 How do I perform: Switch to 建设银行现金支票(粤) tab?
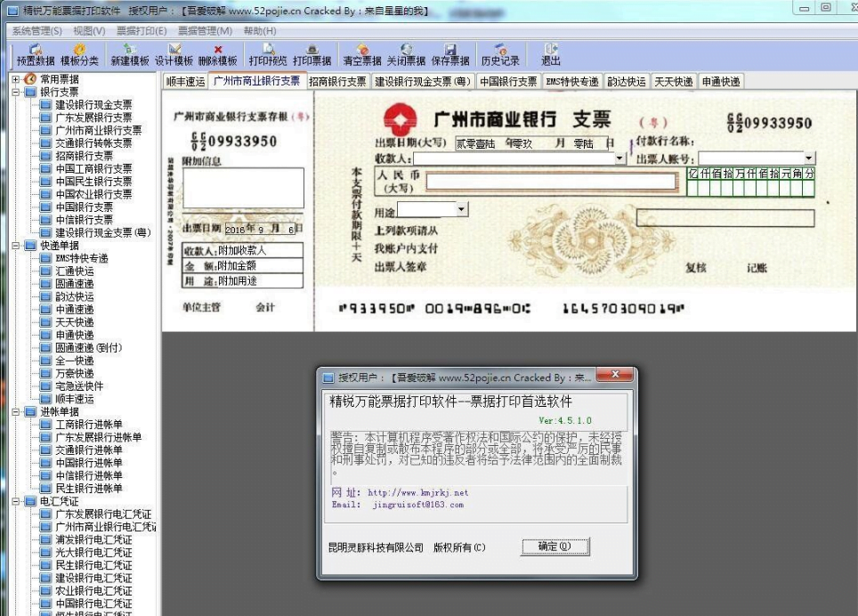click(x=423, y=82)
